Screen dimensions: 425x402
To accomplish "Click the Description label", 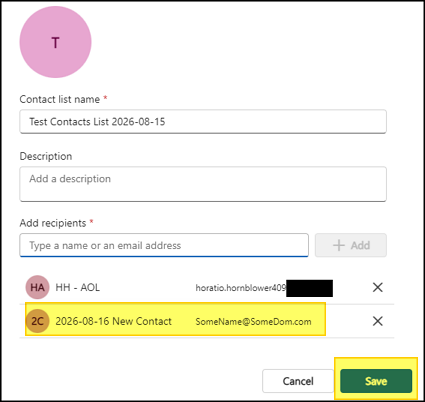I will 46,156.
